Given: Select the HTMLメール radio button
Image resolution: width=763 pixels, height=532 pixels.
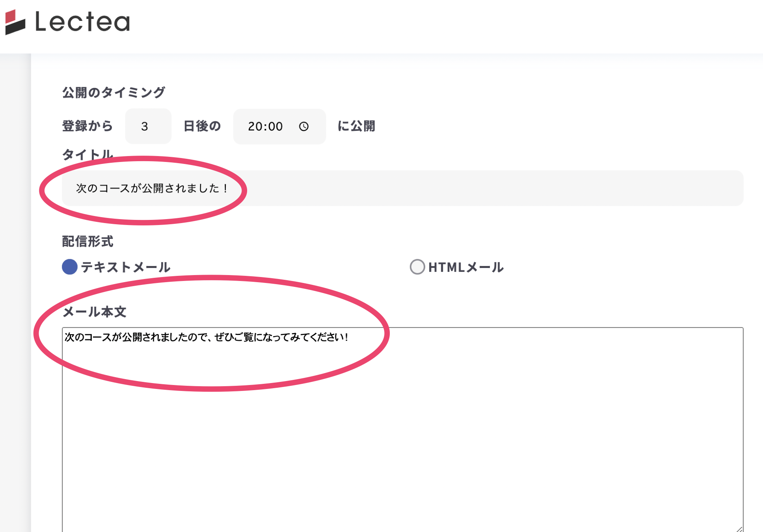Looking at the screenshot, I should (417, 267).
